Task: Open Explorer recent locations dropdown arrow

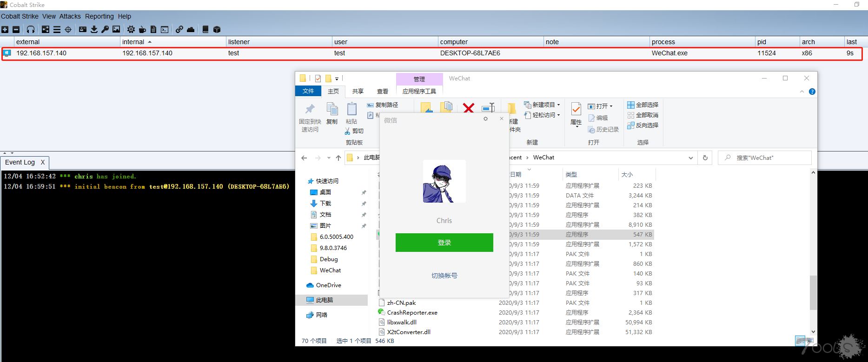Action: 329,158
